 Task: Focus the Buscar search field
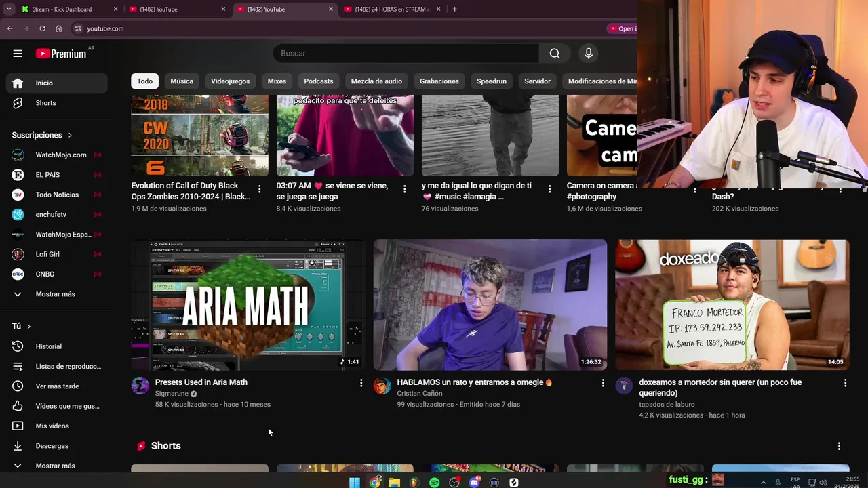click(407, 54)
